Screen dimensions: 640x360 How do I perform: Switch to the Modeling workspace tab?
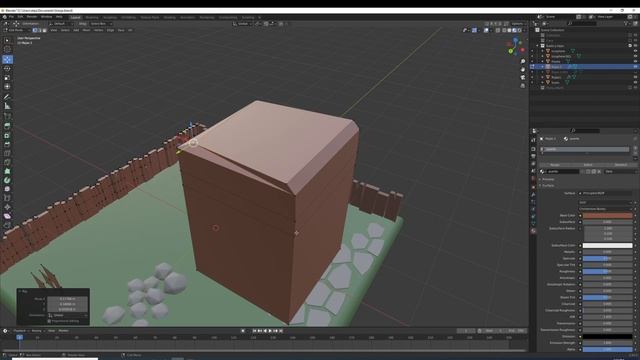pyautogui.click(x=92, y=18)
